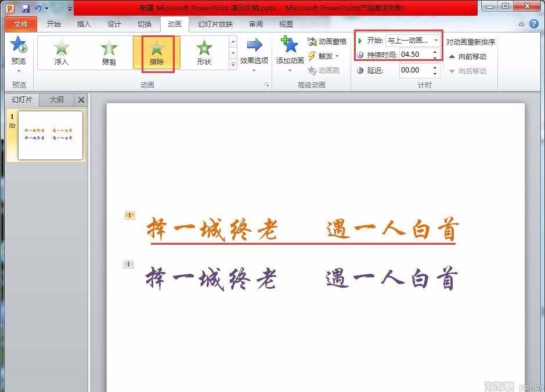The image size is (545, 392).
Task: Apply the Split animation effect
Action: tap(109, 52)
